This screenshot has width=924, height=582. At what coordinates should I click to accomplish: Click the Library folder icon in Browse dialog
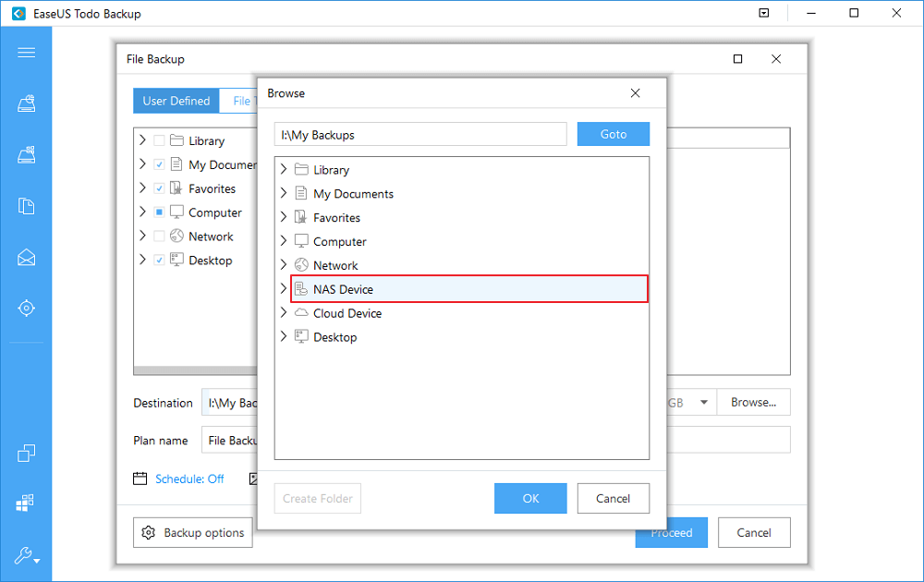[301, 169]
